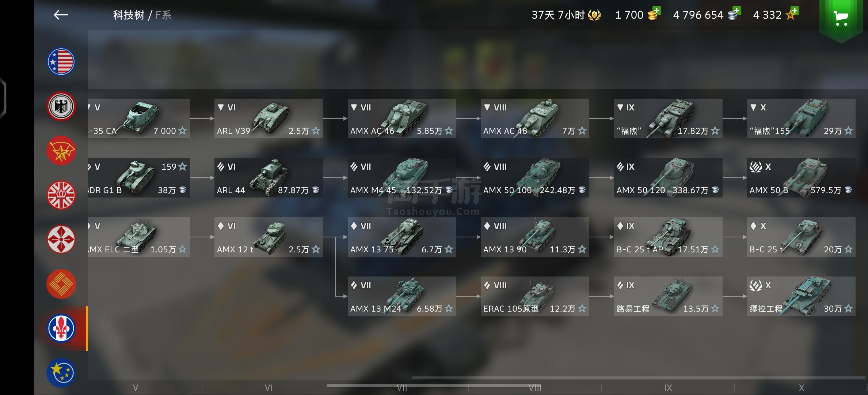This screenshot has width=868, height=395.
Task: Select the Germany eagle nation icon
Action: click(x=61, y=106)
